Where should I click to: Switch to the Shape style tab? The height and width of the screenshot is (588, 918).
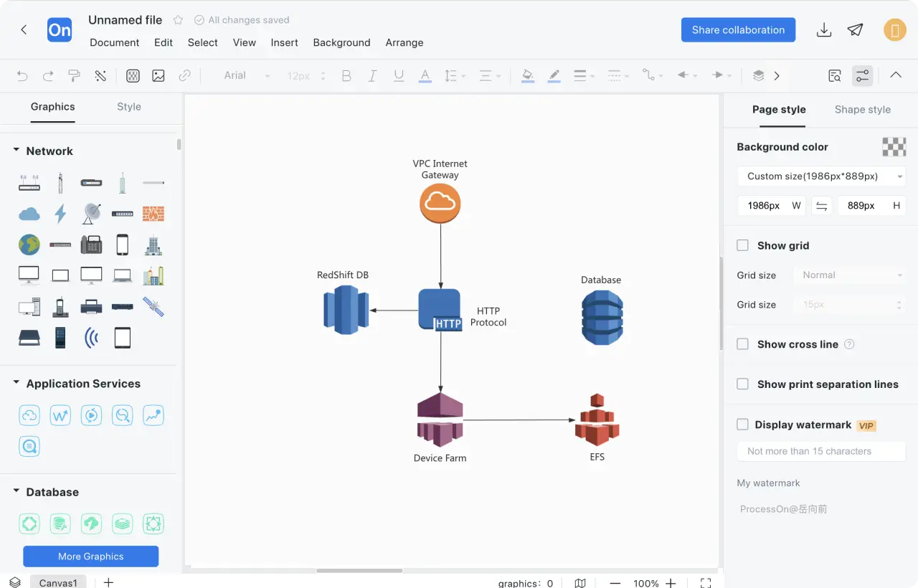click(x=862, y=110)
